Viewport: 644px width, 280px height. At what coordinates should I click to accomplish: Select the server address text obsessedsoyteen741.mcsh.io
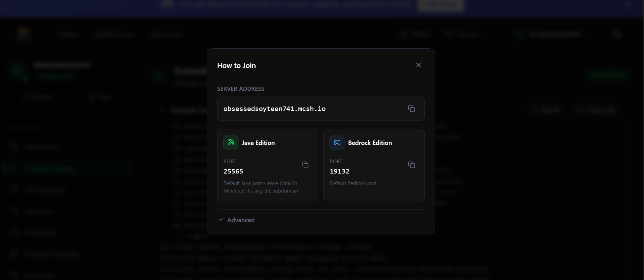click(x=274, y=109)
